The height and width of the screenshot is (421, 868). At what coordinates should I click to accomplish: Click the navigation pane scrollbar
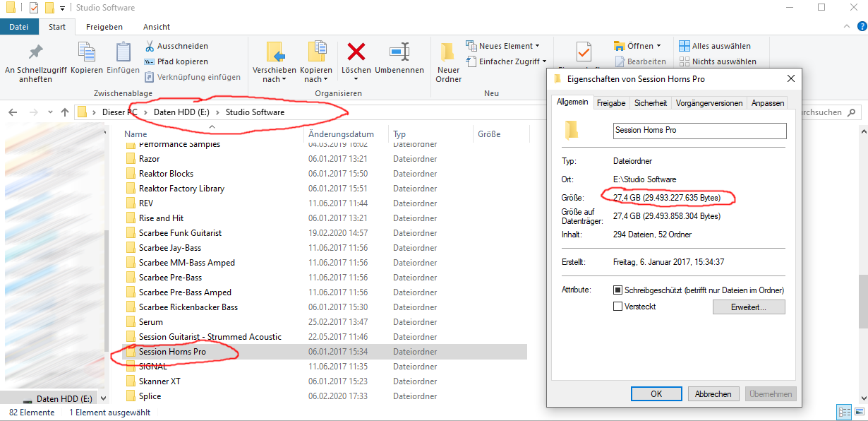107,290
